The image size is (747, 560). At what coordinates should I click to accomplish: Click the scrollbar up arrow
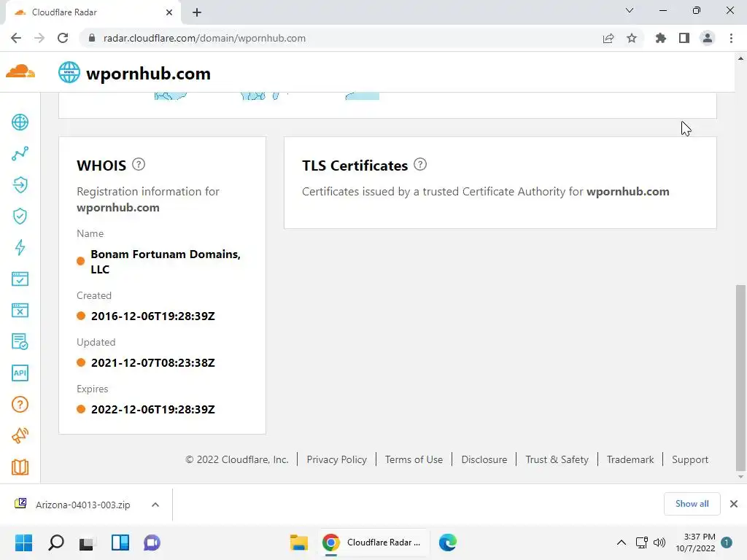pos(740,58)
